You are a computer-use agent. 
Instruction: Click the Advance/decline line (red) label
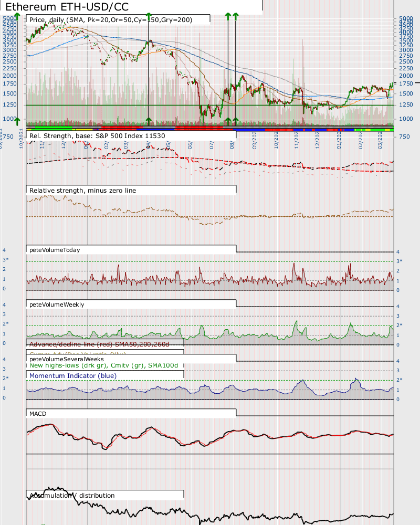point(99,344)
